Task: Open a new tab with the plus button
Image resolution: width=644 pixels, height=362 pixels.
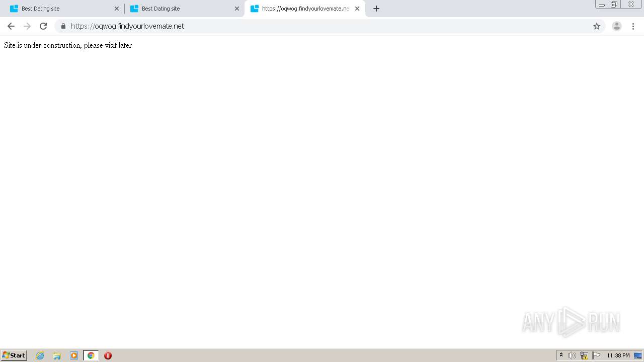Action: pyautogui.click(x=376, y=9)
